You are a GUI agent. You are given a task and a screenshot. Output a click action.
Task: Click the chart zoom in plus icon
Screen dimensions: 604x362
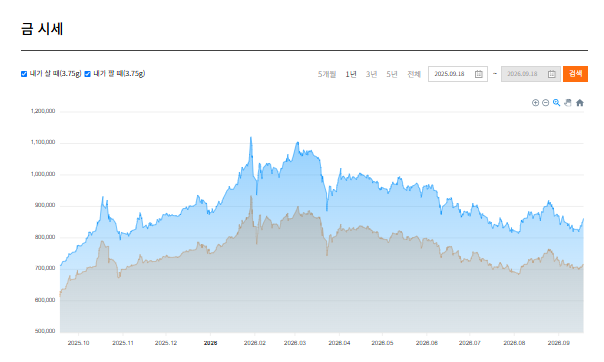click(535, 102)
